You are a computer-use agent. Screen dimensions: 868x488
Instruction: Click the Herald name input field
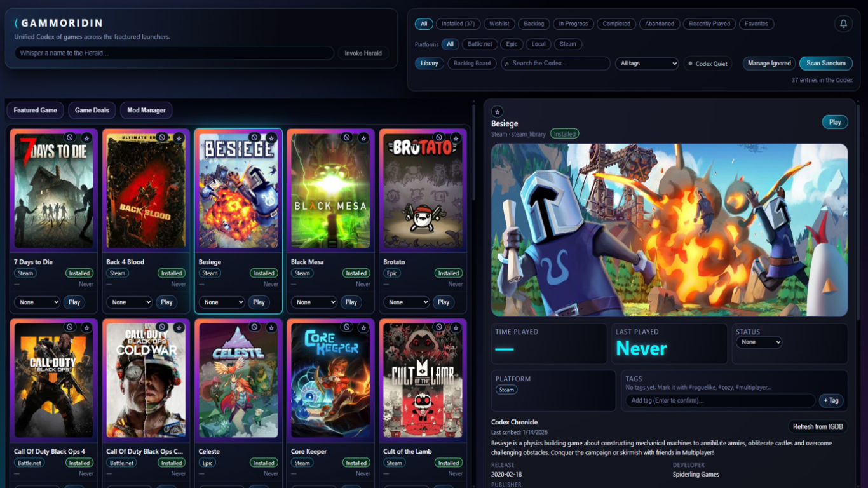(175, 53)
